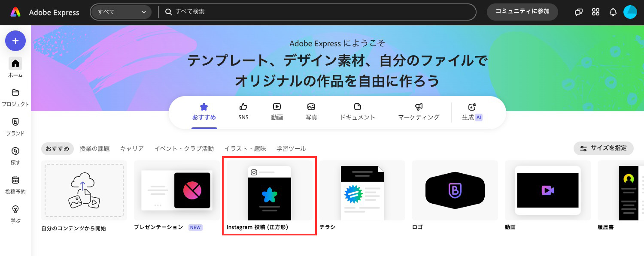Viewport: 644px width, 256px height.
Task: Open the user profile avatar
Action: pos(630,12)
